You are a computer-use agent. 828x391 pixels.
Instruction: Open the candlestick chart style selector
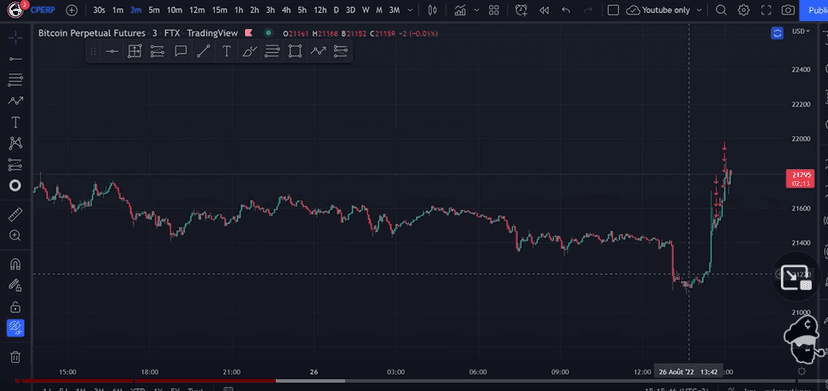(x=432, y=10)
